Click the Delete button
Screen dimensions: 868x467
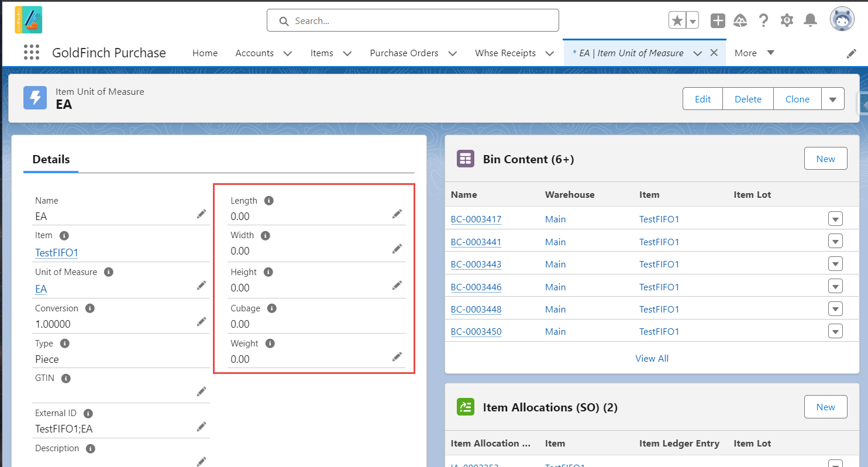748,99
